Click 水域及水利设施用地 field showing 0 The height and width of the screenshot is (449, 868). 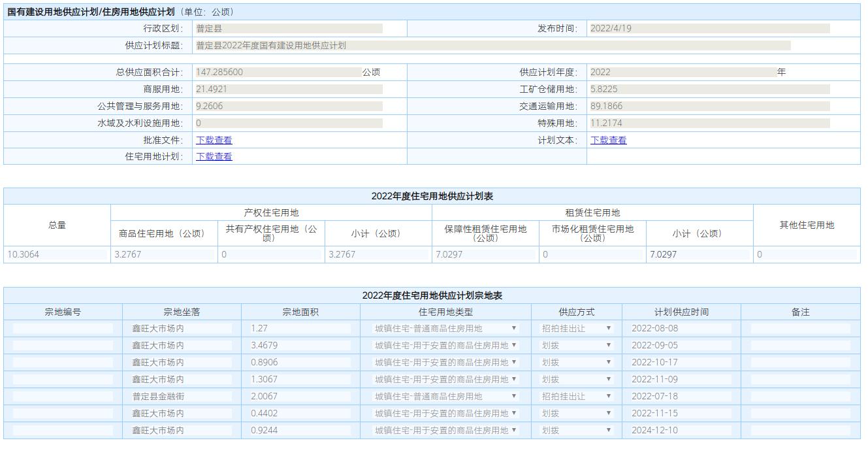pyautogui.click(x=289, y=123)
